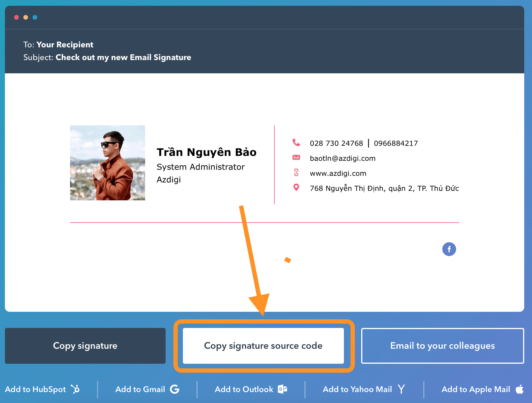
Task: Click the name Trần Nguyên Bảo
Action: (206, 152)
